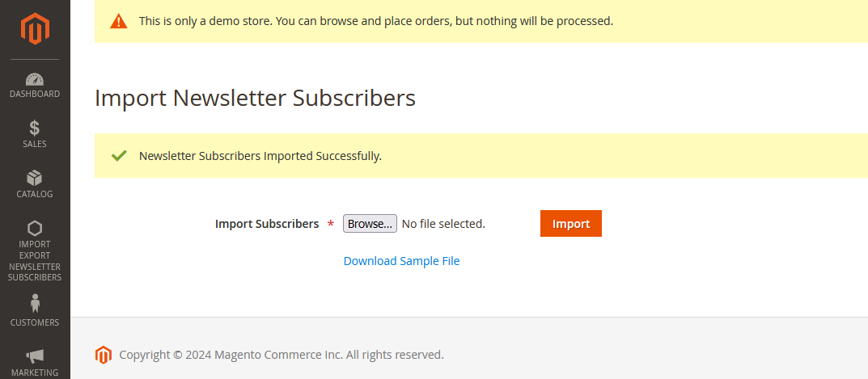Click the Marketing menu label
Image resolution: width=868 pixels, height=379 pixels.
click(35, 373)
